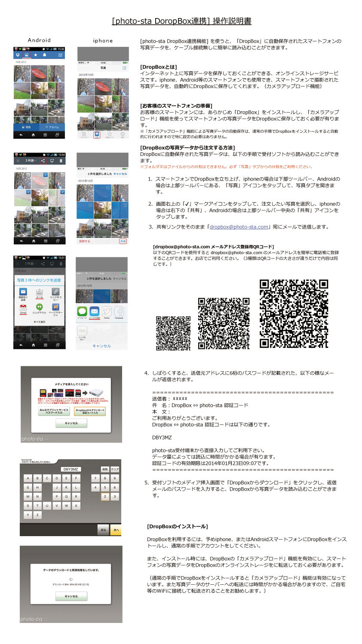Tap large blue キャンセル closing iPhone share sheet
Viewport: 362px width, 644px height.
[101, 346]
